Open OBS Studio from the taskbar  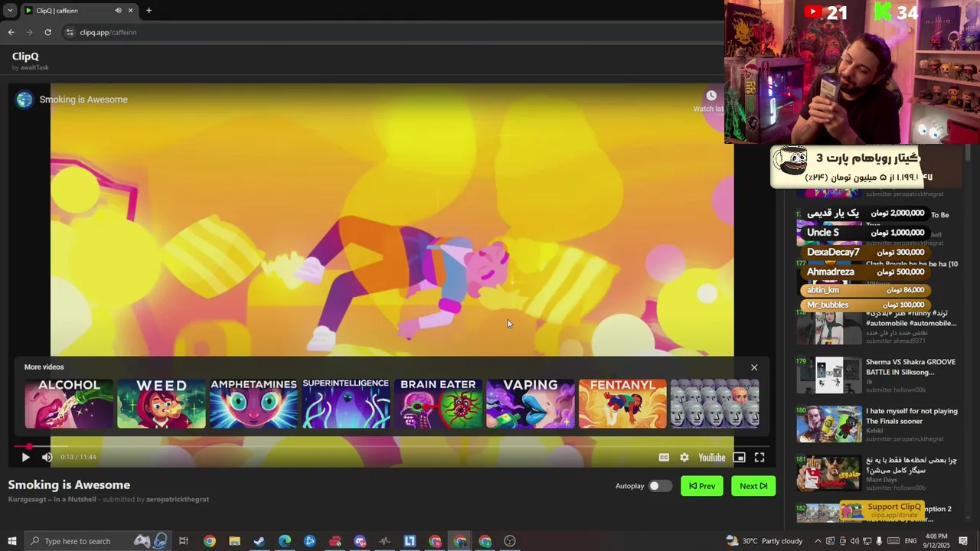[x=510, y=541]
